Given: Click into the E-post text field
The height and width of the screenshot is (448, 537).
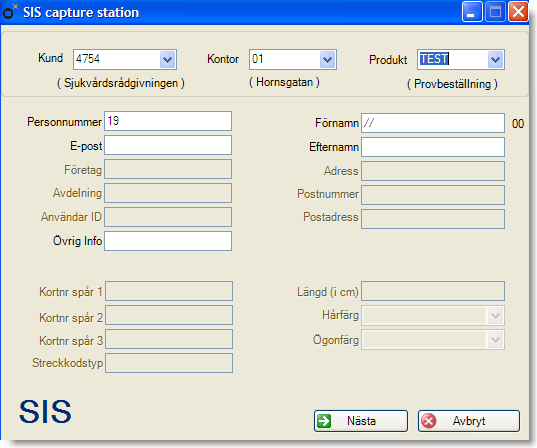Looking at the screenshot, I should click(x=168, y=145).
